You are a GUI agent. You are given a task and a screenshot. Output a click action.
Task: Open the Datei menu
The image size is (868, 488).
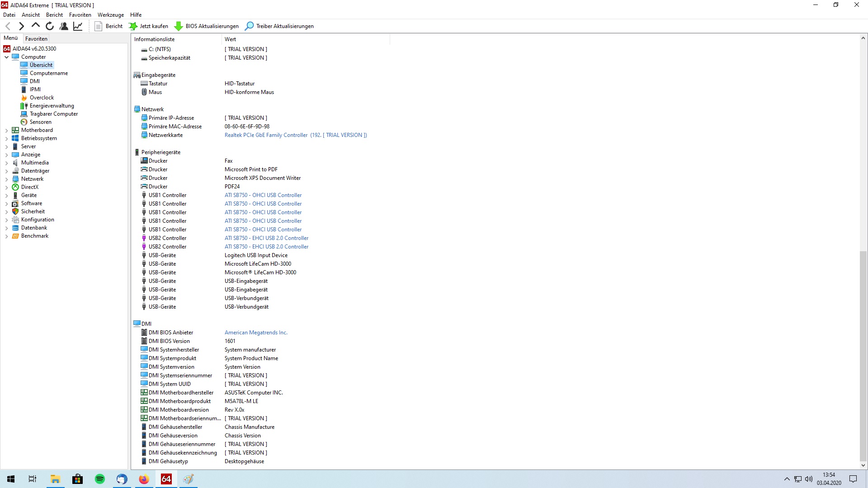tap(9, 15)
